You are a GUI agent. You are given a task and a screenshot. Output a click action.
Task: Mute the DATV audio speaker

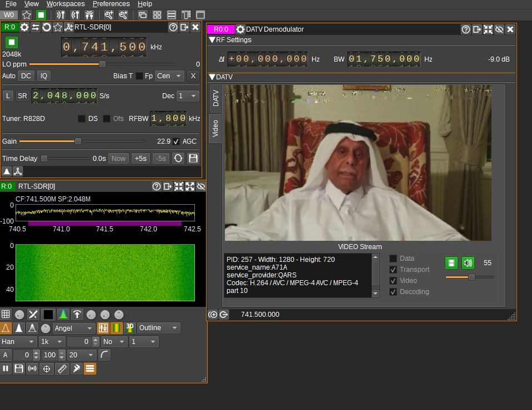(x=468, y=263)
